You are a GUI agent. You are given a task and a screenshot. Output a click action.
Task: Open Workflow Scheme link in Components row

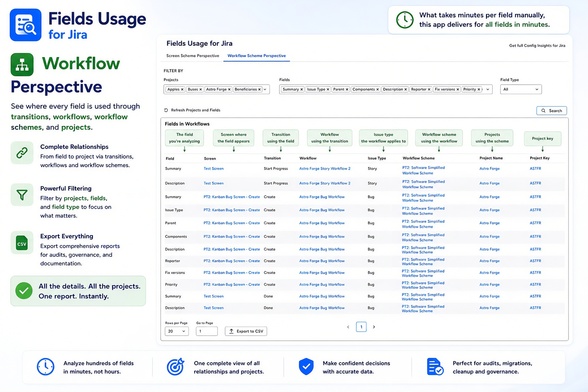point(423,237)
